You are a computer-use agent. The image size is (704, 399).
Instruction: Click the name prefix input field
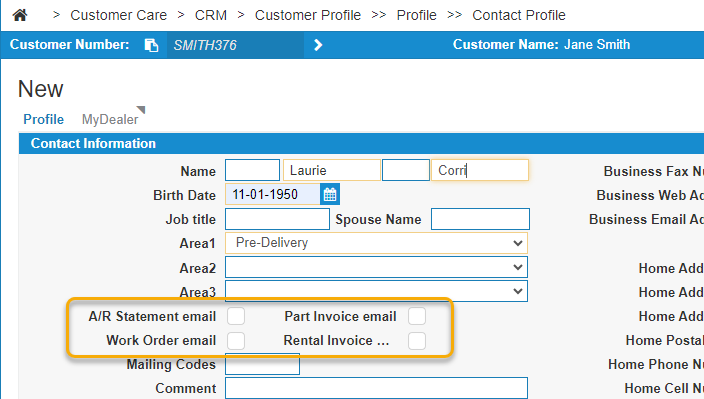[252, 170]
